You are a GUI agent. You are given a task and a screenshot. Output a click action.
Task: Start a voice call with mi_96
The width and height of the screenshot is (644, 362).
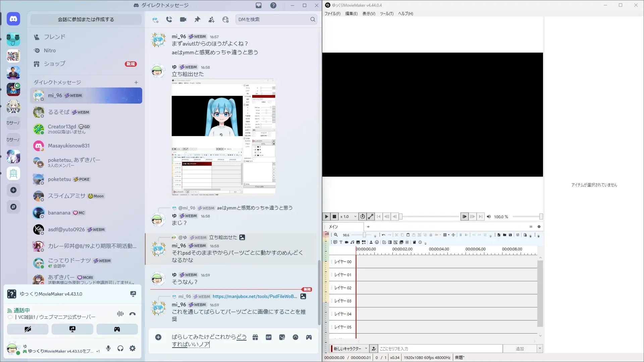point(169,19)
